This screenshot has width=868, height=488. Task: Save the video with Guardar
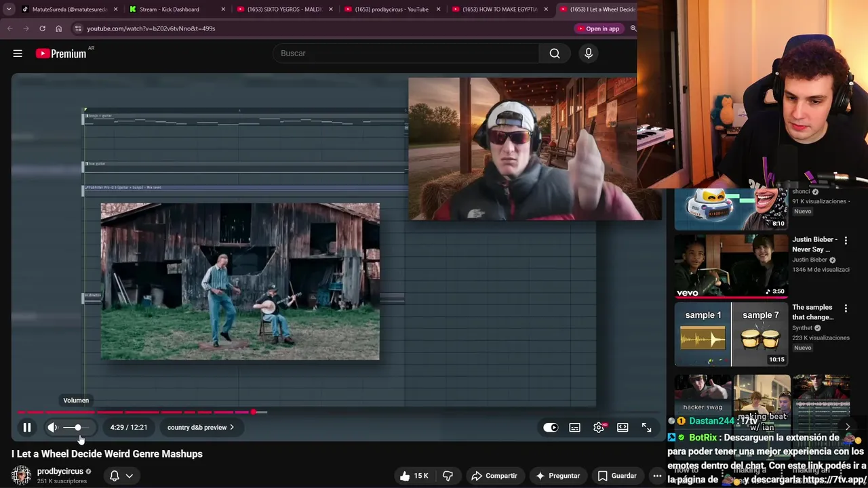tap(617, 476)
